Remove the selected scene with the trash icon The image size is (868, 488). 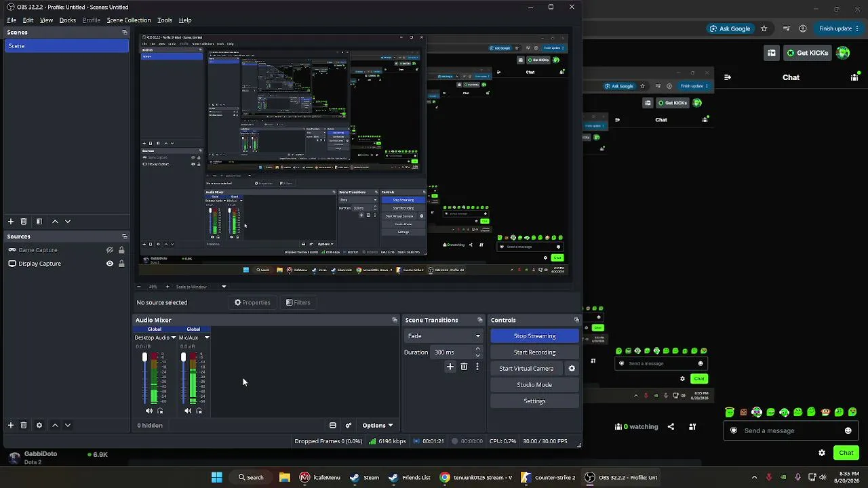(x=24, y=222)
